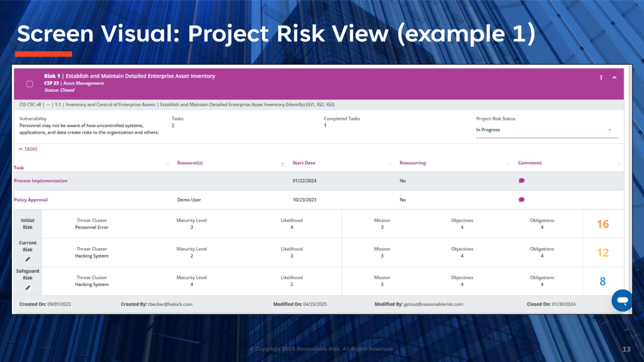The width and height of the screenshot is (644, 362).
Task: Click the Start Date column header
Action: (x=304, y=163)
